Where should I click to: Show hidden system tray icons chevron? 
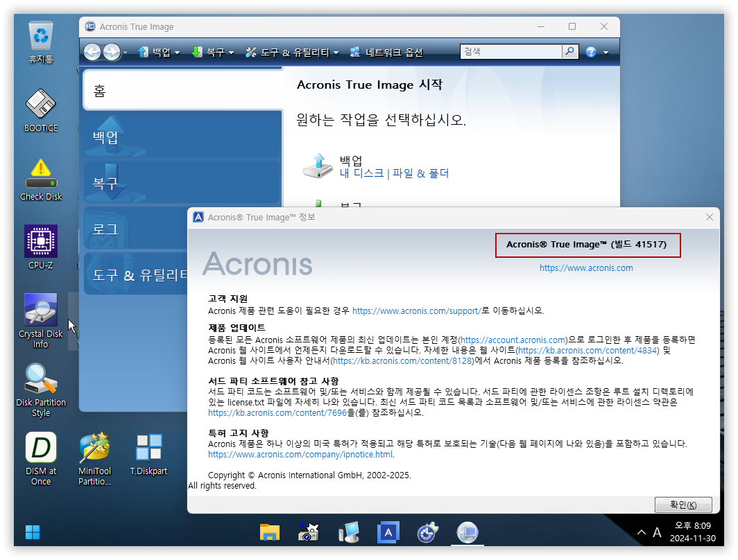coord(642,532)
